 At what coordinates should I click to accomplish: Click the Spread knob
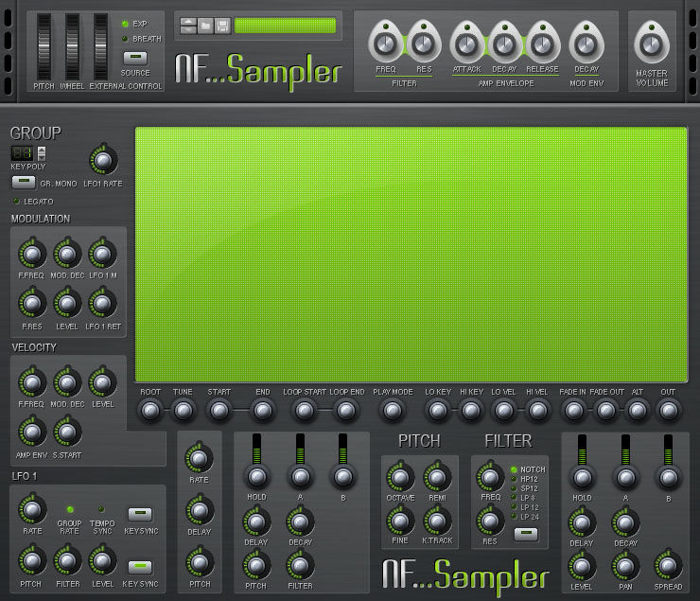point(668,564)
